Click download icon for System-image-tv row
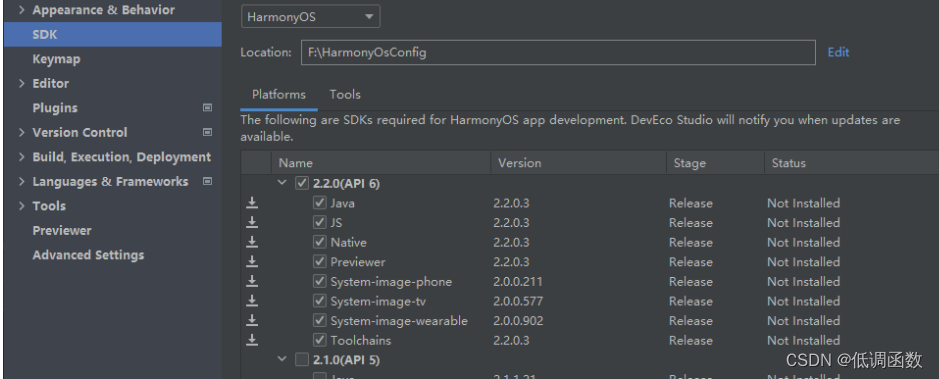 click(252, 301)
